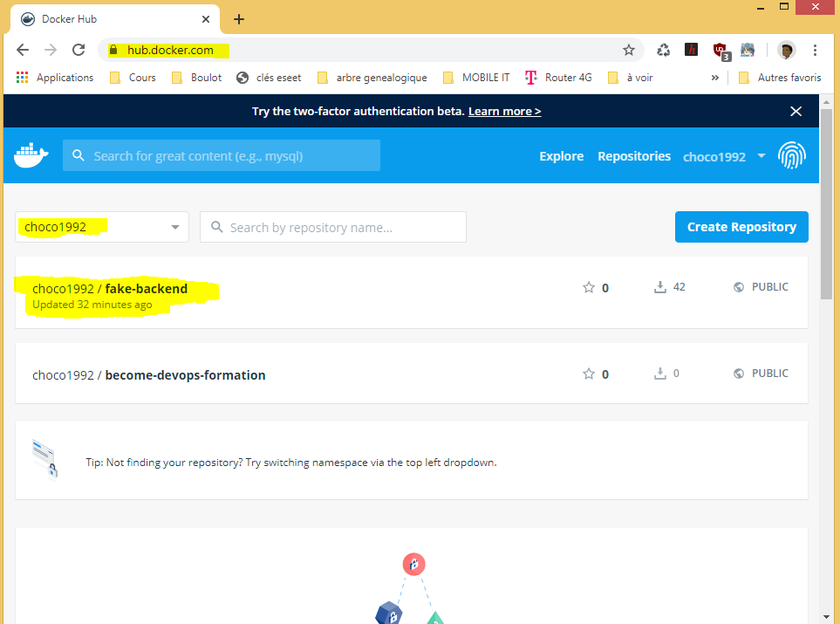This screenshot has height=624, width=840.
Task: Click the anime character extension icon
Action: 748,50
